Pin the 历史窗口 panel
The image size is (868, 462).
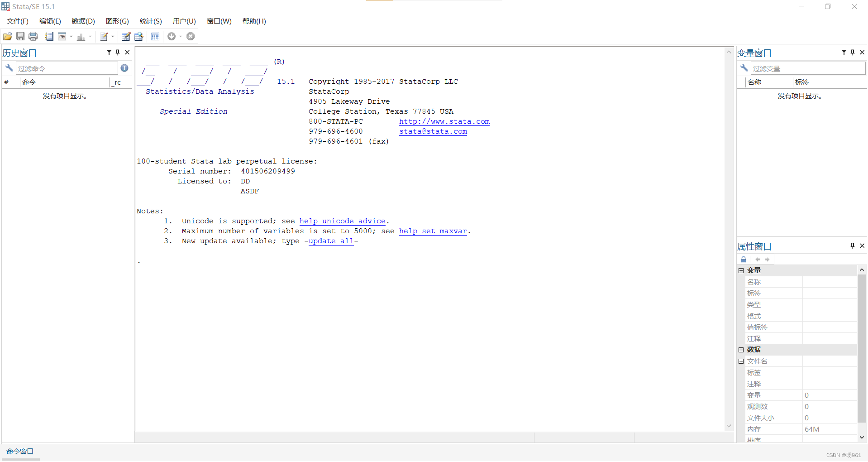[x=118, y=53]
